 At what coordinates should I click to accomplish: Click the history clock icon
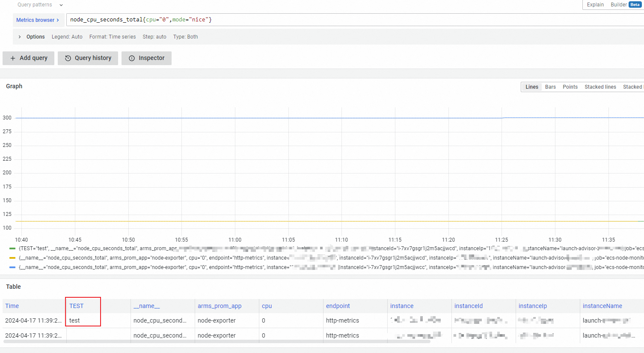[x=68, y=58]
